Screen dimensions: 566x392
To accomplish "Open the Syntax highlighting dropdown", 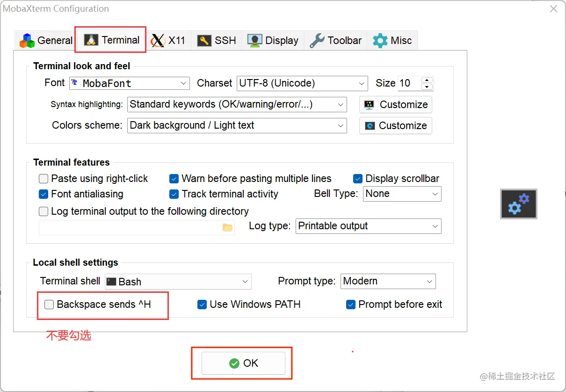I will (x=237, y=104).
